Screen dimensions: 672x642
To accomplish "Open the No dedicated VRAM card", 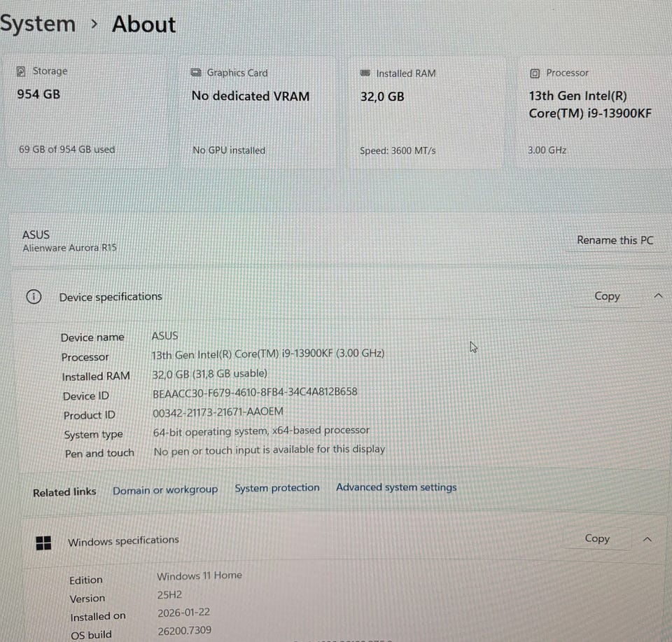I will pos(258,112).
